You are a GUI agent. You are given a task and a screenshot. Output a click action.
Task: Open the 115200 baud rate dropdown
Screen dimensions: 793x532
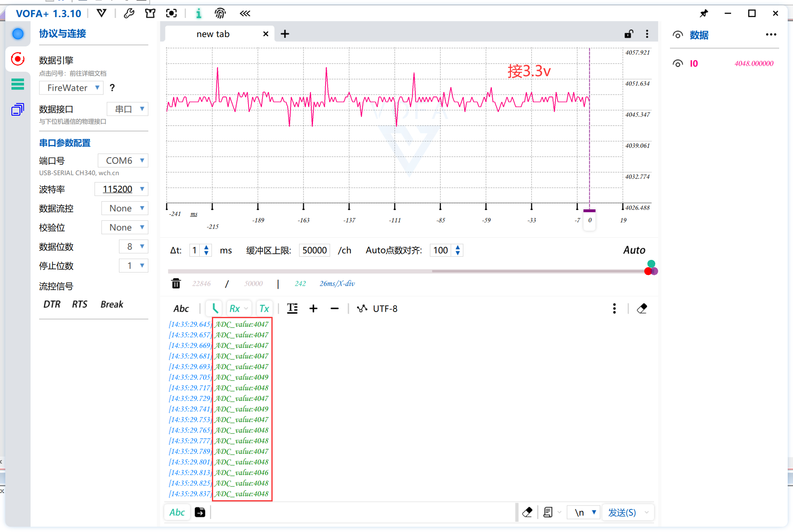121,189
